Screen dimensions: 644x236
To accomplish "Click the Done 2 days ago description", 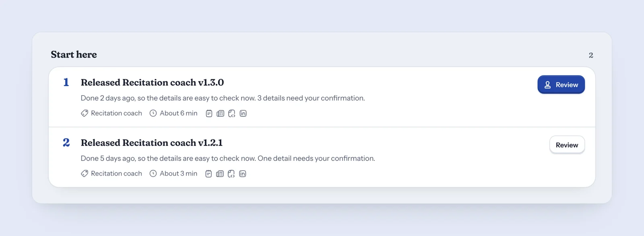I will 223,98.
